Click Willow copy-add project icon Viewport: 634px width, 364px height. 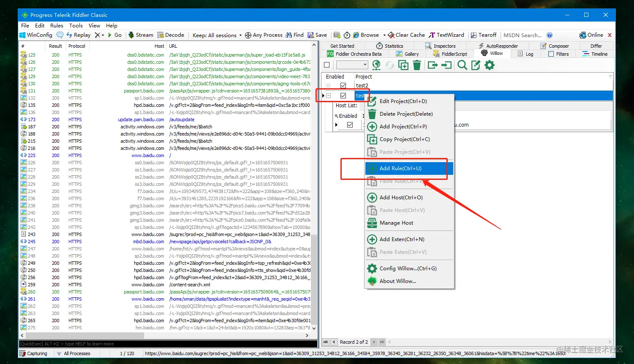[403, 65]
